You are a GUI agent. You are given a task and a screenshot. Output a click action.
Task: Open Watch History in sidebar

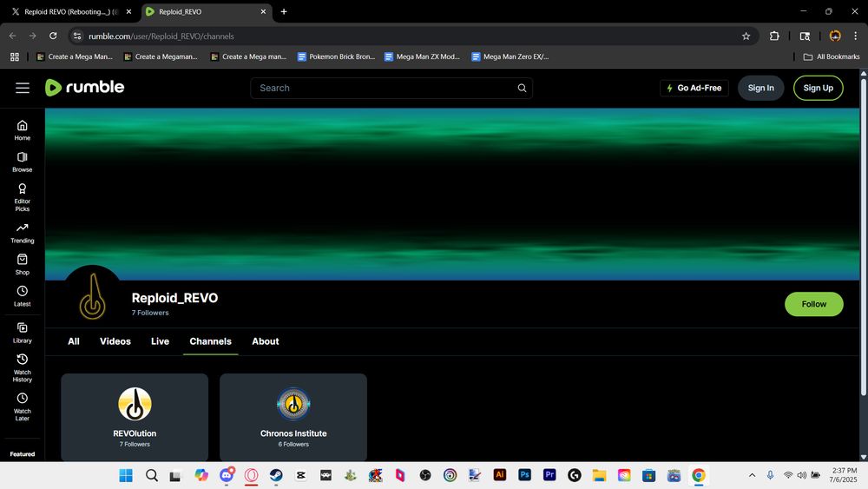click(x=23, y=368)
